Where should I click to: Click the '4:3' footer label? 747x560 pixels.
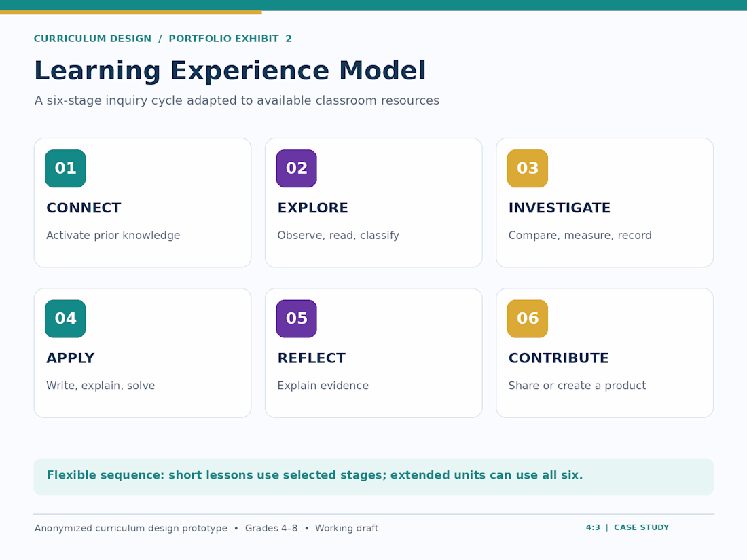coord(593,527)
